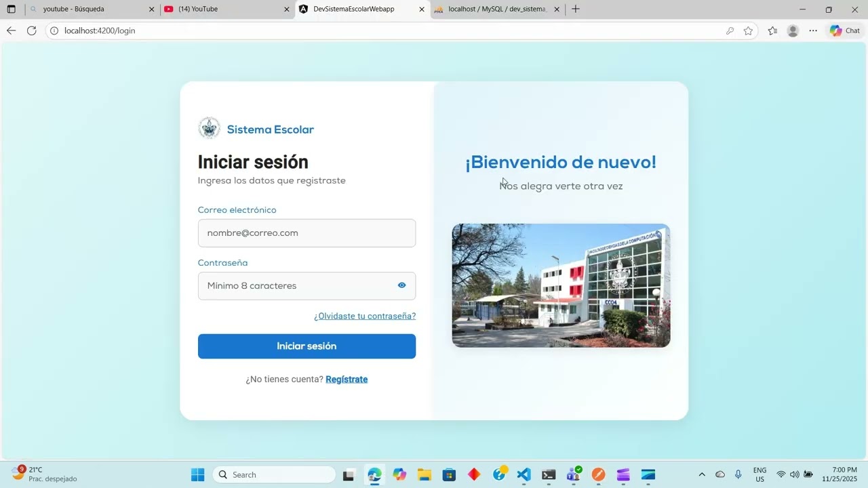Image resolution: width=868 pixels, height=488 pixels.
Task: Open Microsoft Teams from the taskbar
Action: [x=574, y=474]
